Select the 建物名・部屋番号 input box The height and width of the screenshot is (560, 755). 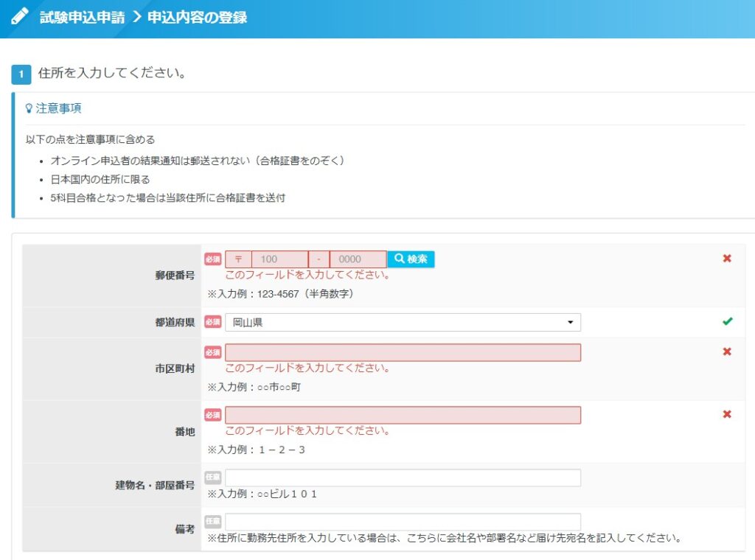point(403,477)
